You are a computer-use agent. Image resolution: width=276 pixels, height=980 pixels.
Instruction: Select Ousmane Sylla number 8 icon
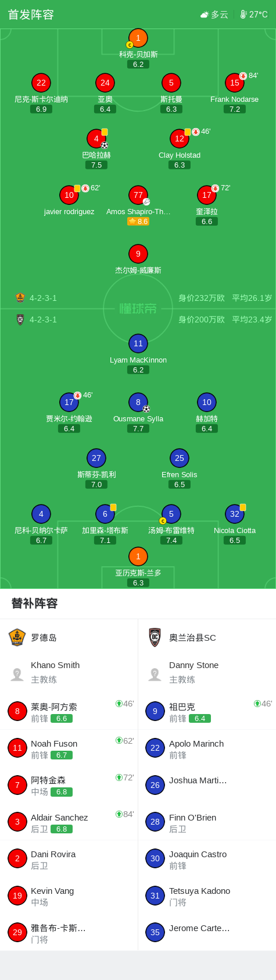click(138, 402)
